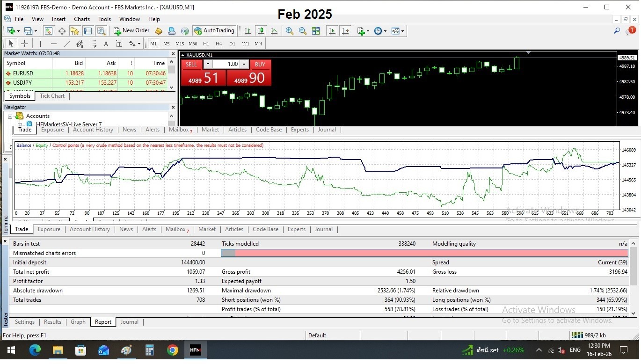Open the Tester Journal tab
Viewport: 641px width, 364px height.
coord(130,322)
